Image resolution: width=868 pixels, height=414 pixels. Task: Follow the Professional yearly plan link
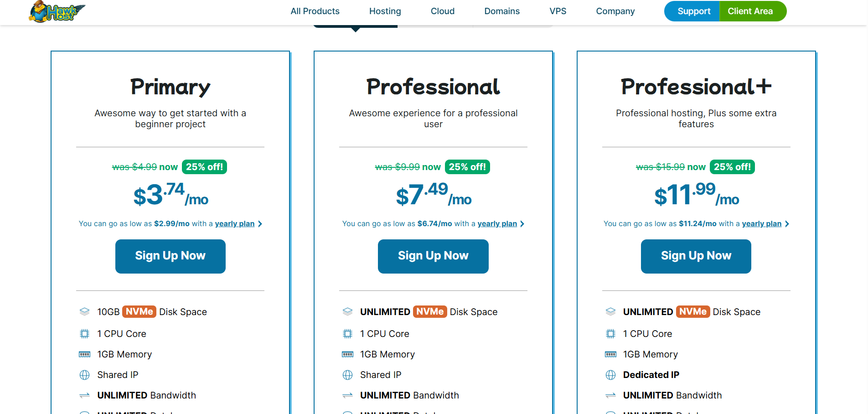(x=497, y=224)
